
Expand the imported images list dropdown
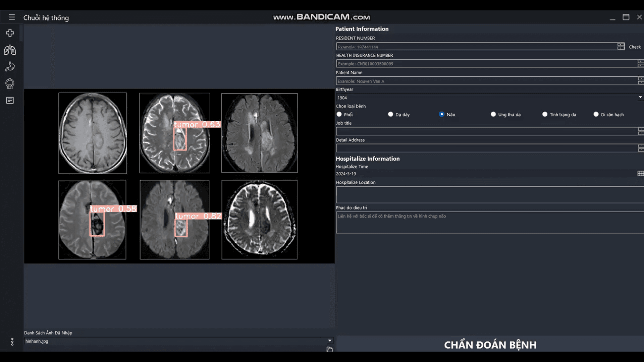click(330, 341)
